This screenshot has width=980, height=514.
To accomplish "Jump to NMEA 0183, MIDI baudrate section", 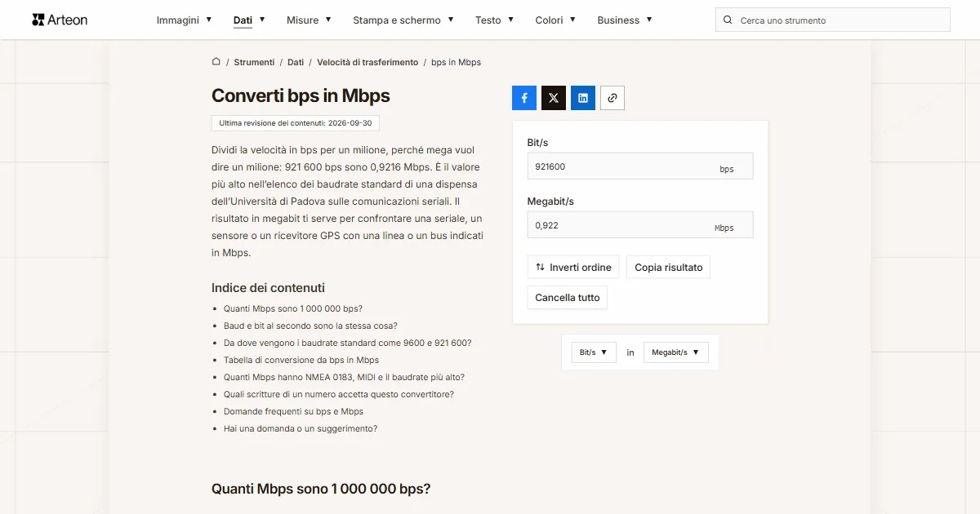I will tap(344, 377).
